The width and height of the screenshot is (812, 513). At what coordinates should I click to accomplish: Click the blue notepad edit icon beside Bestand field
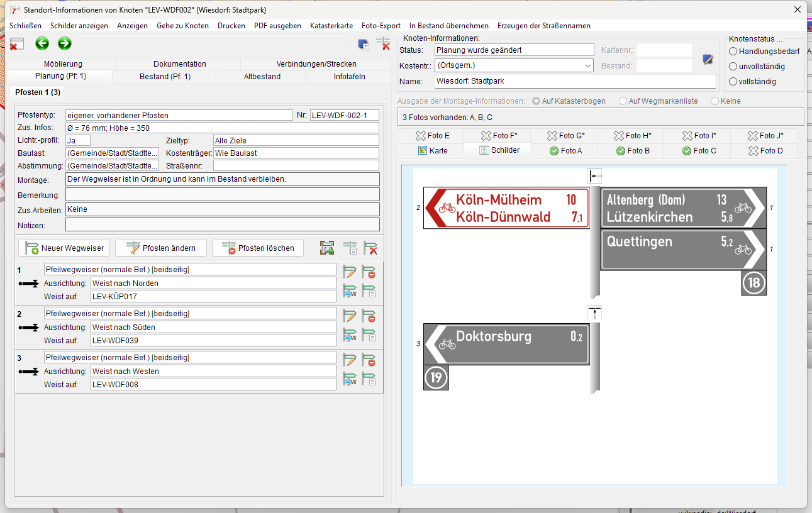click(x=708, y=59)
